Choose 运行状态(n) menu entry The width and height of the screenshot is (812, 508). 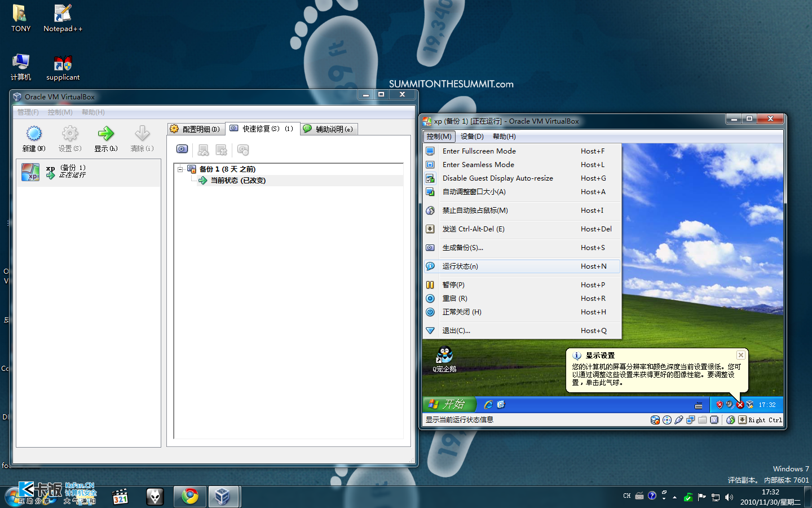click(x=522, y=266)
